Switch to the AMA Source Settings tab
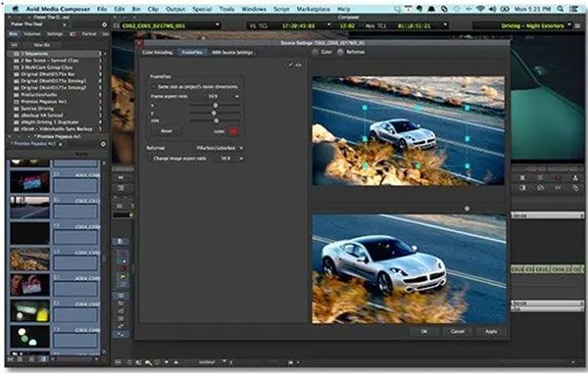The image size is (588, 373). [232, 53]
